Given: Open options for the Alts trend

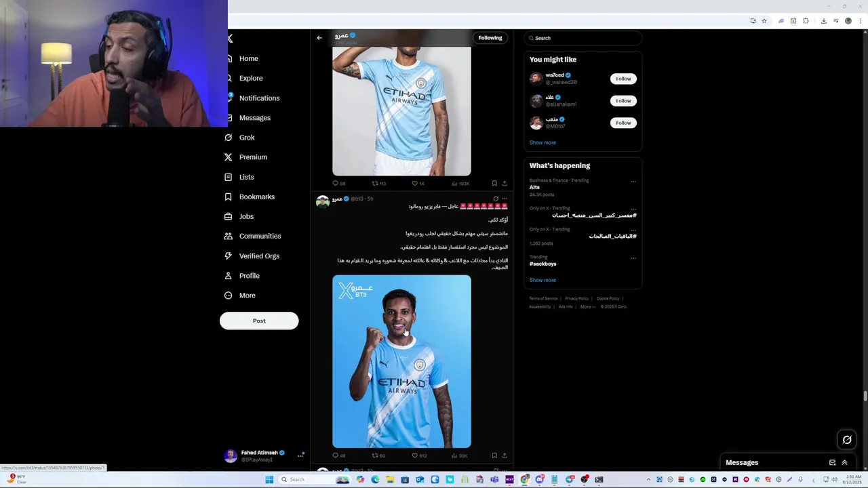Looking at the screenshot, I should [633, 181].
